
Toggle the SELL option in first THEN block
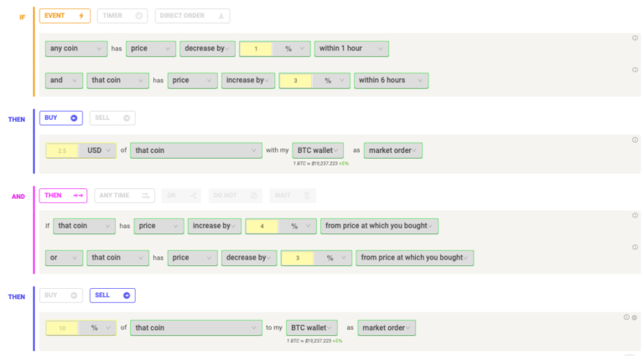point(112,118)
